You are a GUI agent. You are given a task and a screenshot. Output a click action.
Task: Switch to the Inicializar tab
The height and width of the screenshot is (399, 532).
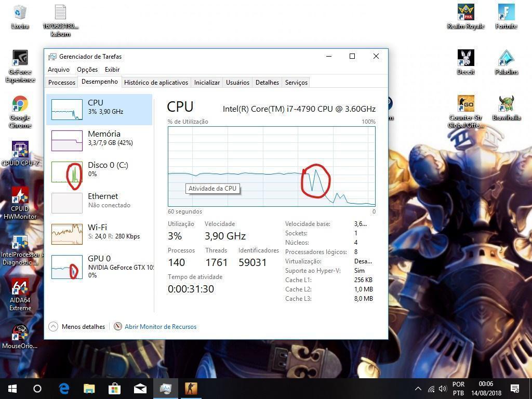point(207,83)
